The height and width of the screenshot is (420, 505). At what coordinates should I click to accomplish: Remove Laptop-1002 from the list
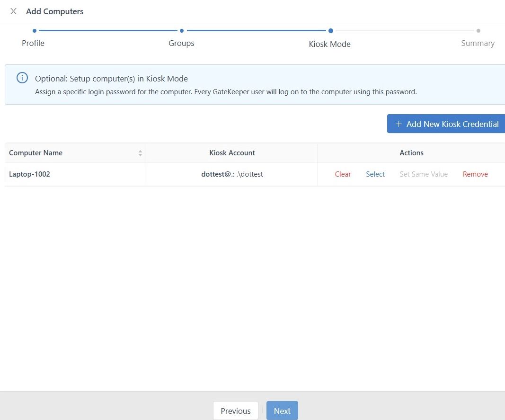click(x=475, y=174)
